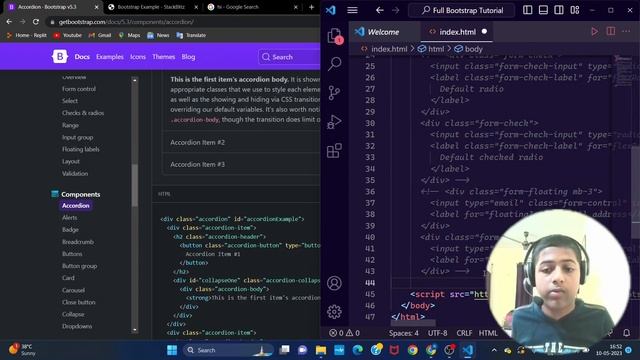
Task: Open the Customize Layout icon
Action: [x=575, y=10]
